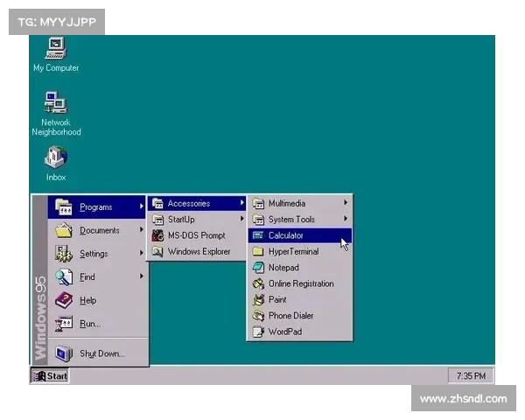The width and height of the screenshot is (525, 420).
Task: Click the Notepad icon
Action: [x=258, y=268]
